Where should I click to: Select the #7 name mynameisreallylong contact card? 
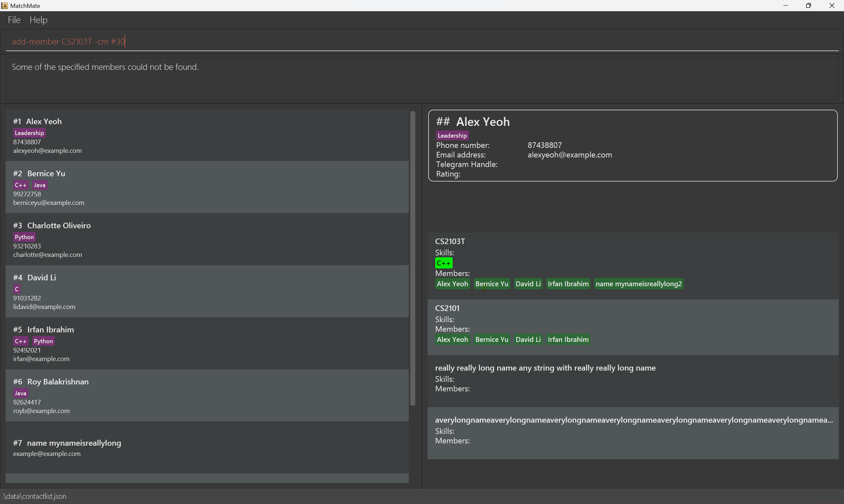point(207,448)
